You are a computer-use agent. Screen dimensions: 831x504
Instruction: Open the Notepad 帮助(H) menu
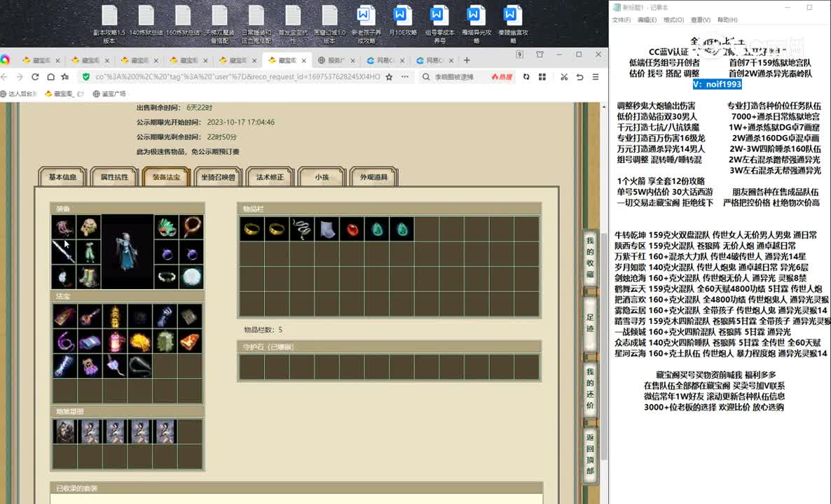(x=727, y=20)
